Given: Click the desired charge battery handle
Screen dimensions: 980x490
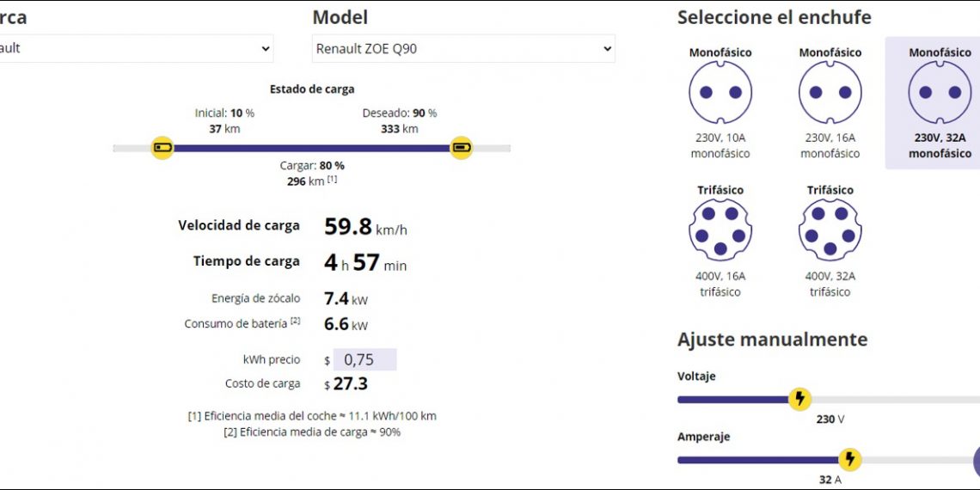Looking at the screenshot, I should (x=462, y=148).
